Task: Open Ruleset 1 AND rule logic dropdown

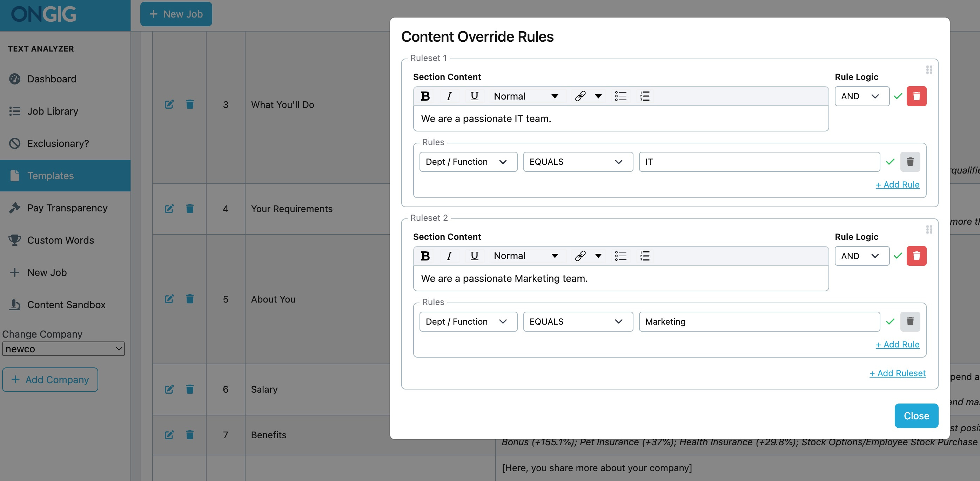Action: pyautogui.click(x=861, y=96)
